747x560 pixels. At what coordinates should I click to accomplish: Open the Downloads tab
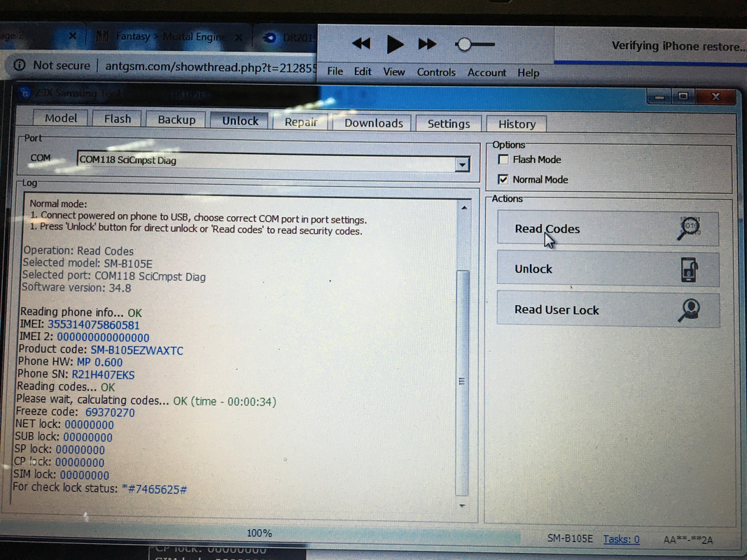click(374, 123)
